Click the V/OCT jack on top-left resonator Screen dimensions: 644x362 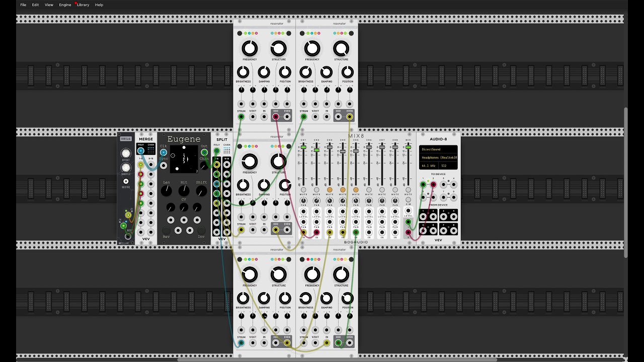click(x=253, y=117)
